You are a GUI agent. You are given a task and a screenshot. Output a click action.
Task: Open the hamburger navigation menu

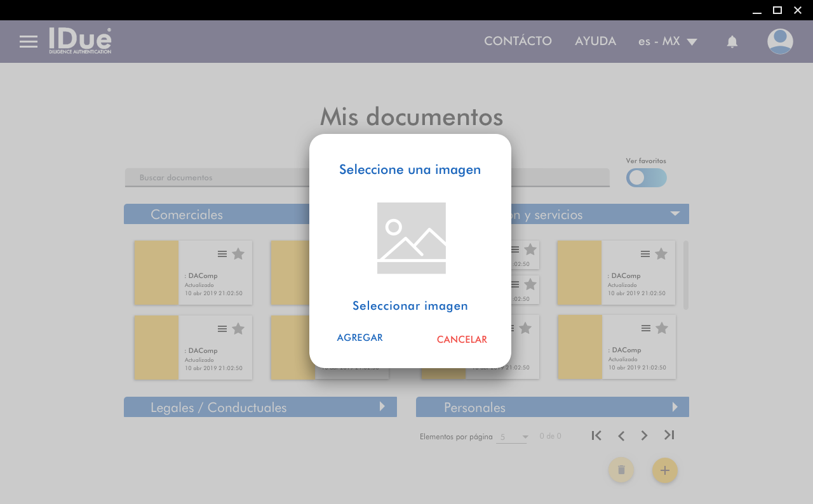click(x=29, y=42)
